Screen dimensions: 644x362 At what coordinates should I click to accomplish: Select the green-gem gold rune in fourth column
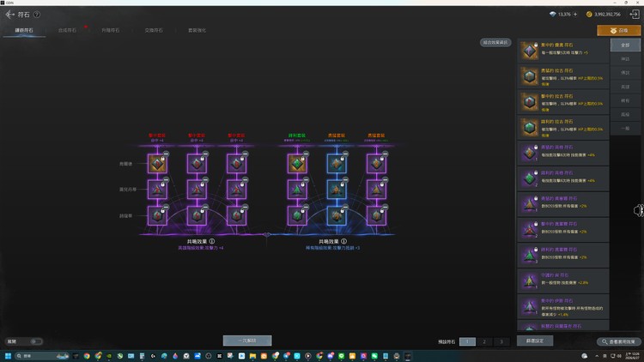point(297,164)
